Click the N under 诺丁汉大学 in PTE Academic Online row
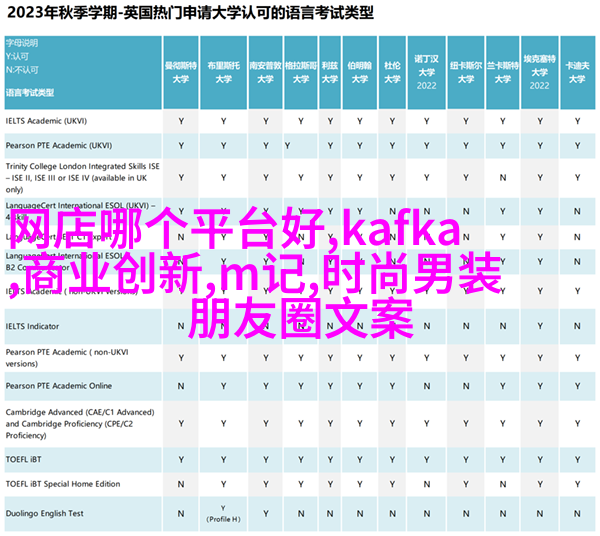Screen dimensions: 600x536 tap(427, 386)
